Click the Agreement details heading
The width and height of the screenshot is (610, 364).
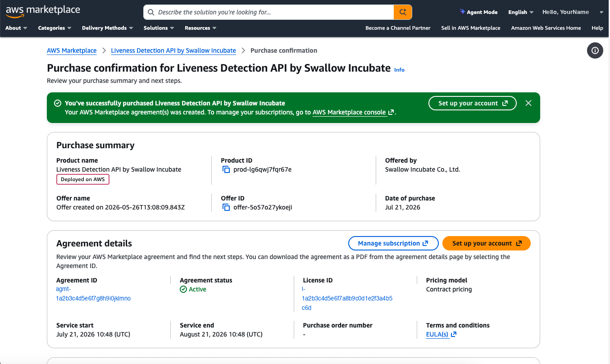point(94,243)
